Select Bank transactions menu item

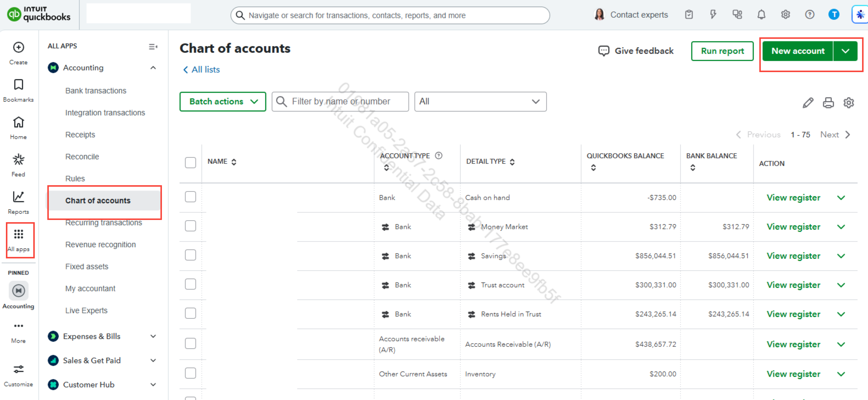point(96,91)
